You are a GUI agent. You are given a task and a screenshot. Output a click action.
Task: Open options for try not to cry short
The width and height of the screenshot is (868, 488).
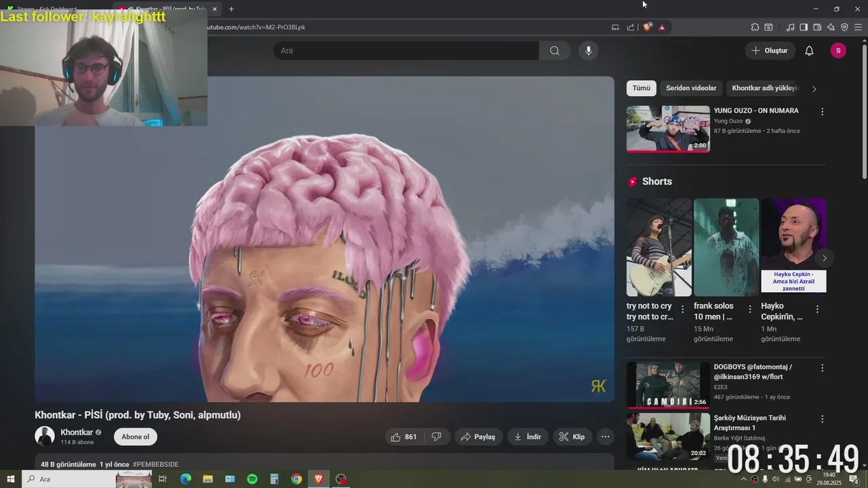[682, 309]
